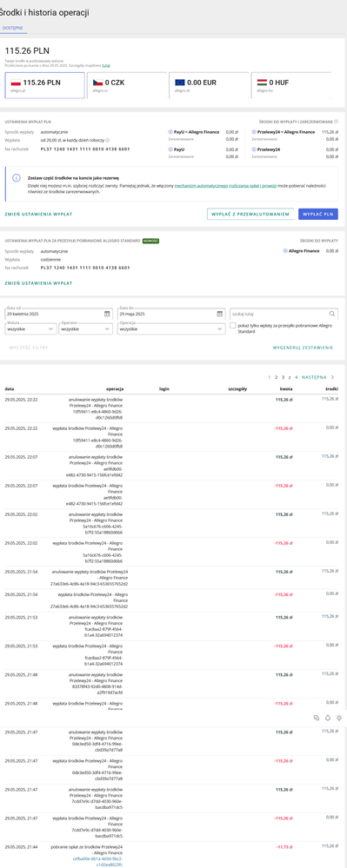Select the 115.26 PLN allegro.pl card
The height and width of the screenshot is (868, 347).
point(45,85)
